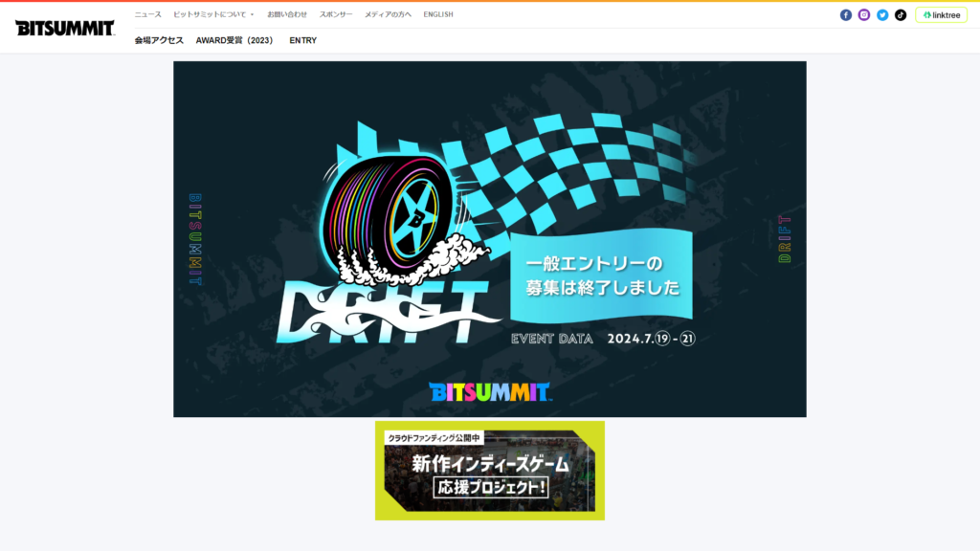
Task: Open the スポンサー sponsors page
Action: pos(336,14)
